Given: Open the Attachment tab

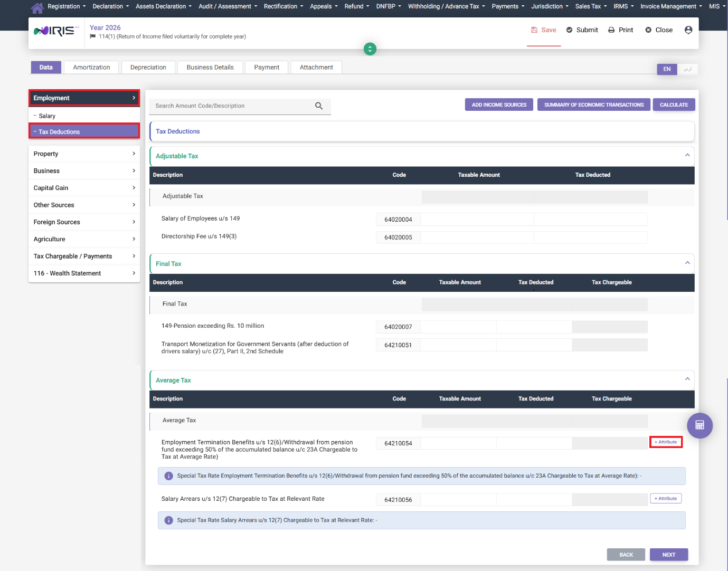Looking at the screenshot, I should 316,68.
